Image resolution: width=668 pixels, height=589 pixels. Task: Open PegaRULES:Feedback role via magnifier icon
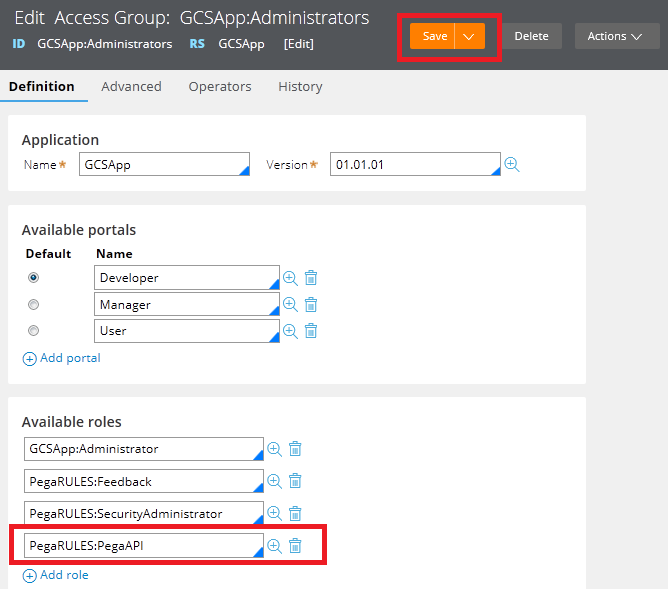[x=274, y=482]
